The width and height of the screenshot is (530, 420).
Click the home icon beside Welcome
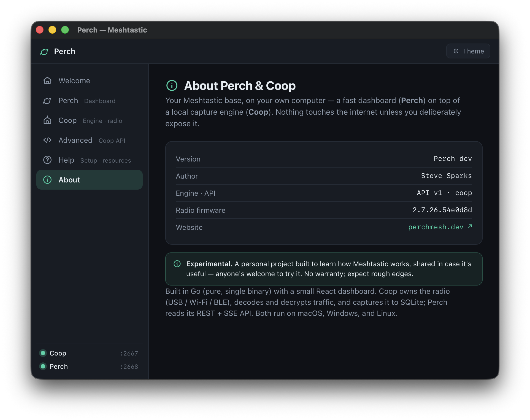47,80
